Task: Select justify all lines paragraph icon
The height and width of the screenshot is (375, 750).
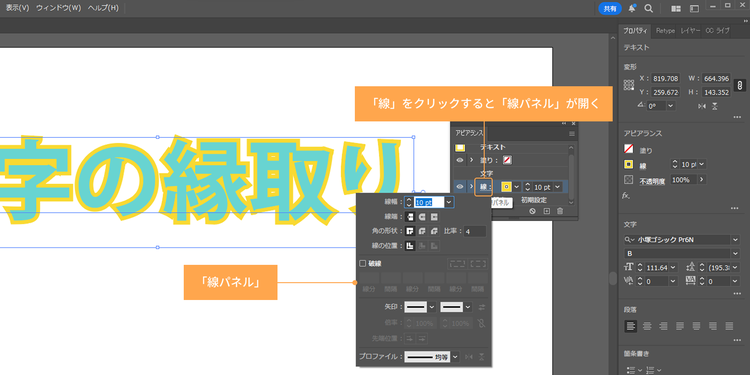Action: pyautogui.click(x=729, y=326)
